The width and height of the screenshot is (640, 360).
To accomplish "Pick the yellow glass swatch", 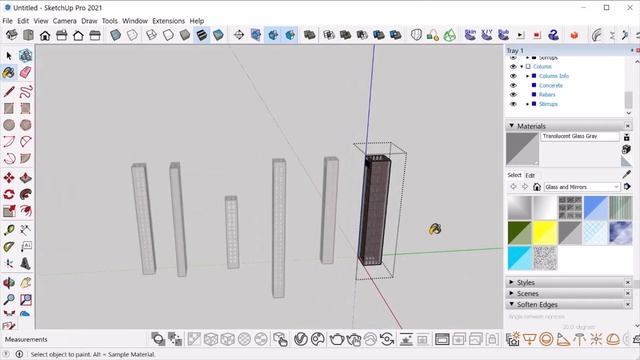I will [x=544, y=233].
